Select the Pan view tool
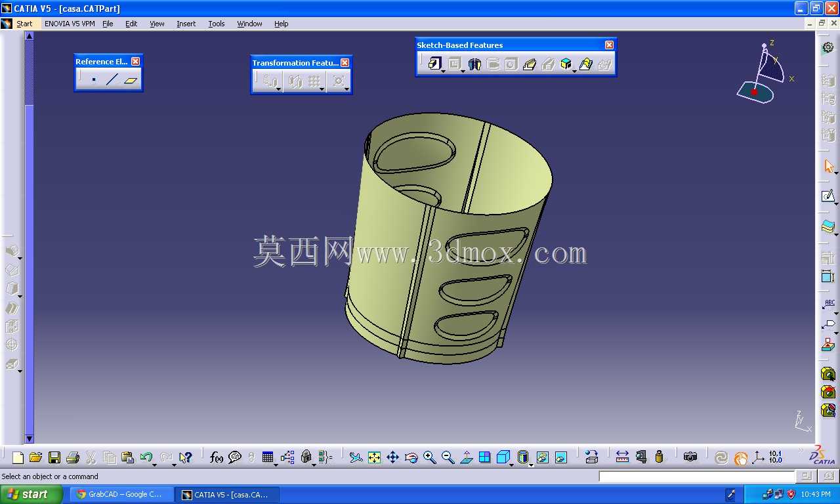Screen dimensions: 840x504 click(x=392, y=457)
